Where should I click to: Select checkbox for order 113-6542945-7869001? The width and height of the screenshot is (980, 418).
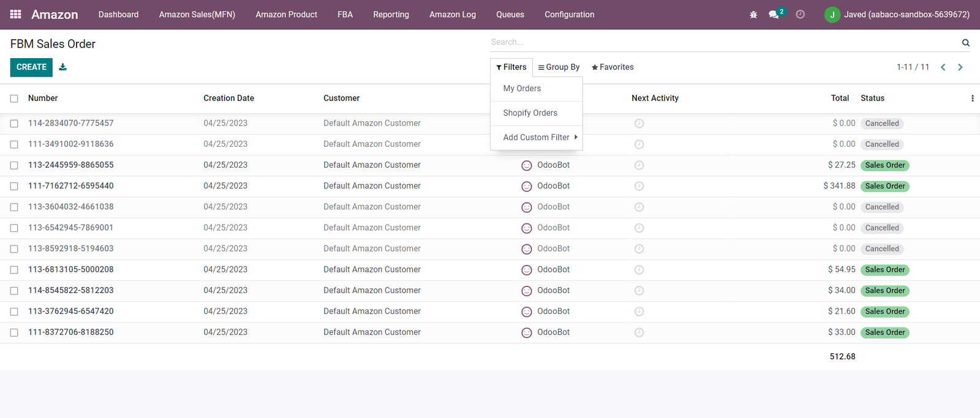point(14,228)
